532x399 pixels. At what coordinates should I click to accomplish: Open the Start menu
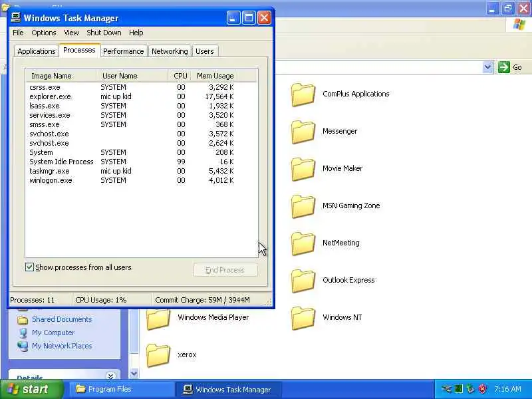pos(31,389)
